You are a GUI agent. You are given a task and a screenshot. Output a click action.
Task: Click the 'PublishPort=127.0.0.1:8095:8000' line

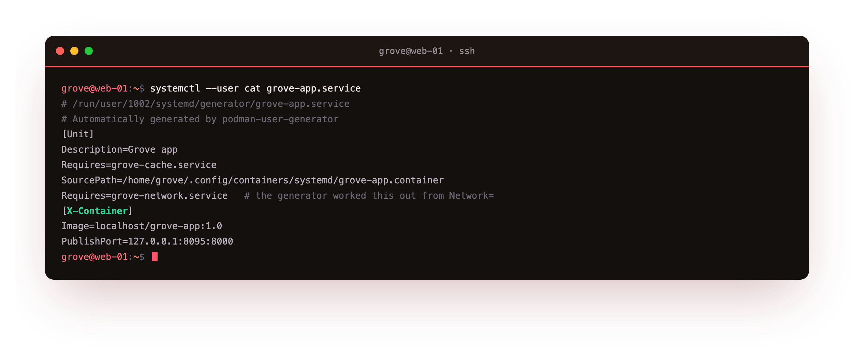coord(147,241)
